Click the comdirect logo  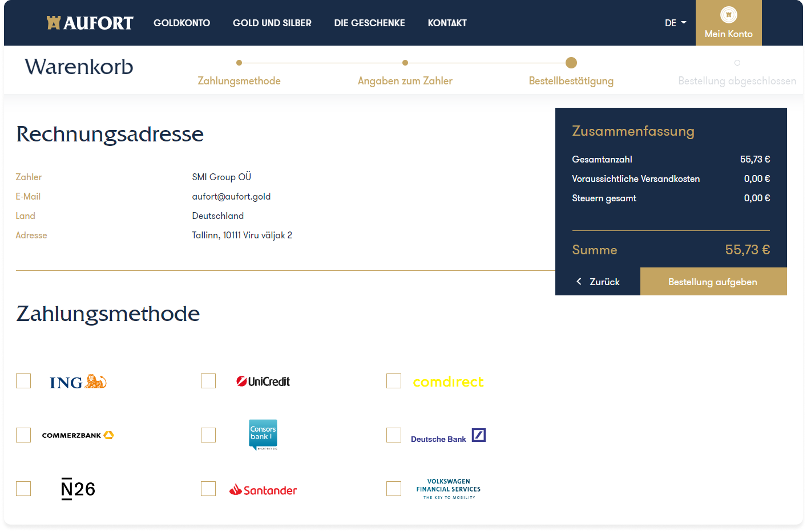click(448, 381)
